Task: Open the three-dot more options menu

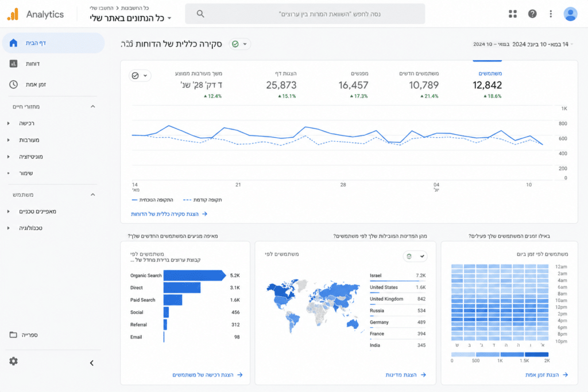Action: coord(551,14)
